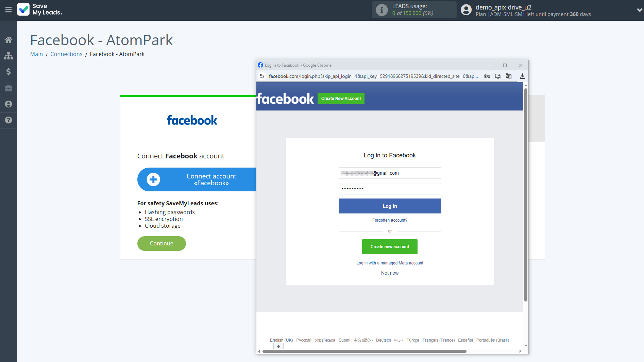Click the green Continue button
Screen dimensions: 644x362
coord(162,243)
